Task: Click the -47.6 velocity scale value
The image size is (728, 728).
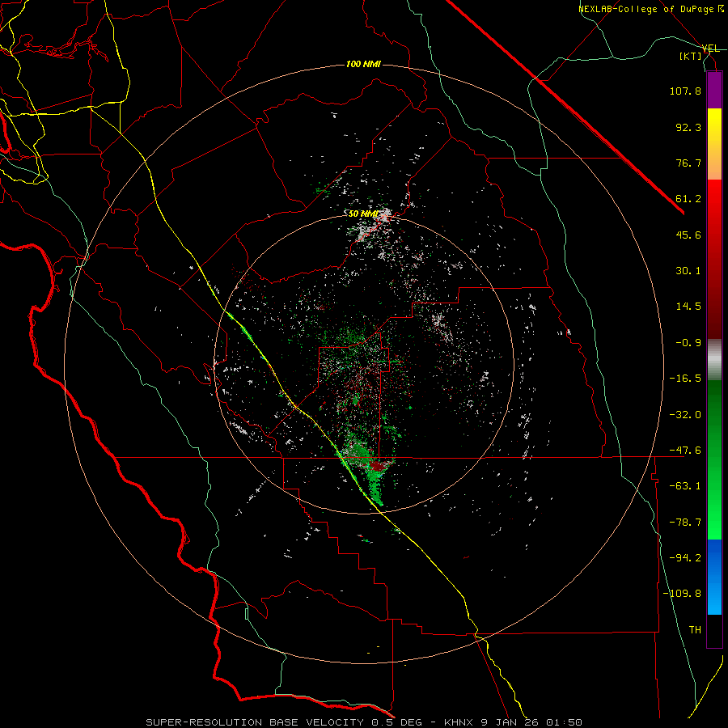Action: coord(685,451)
